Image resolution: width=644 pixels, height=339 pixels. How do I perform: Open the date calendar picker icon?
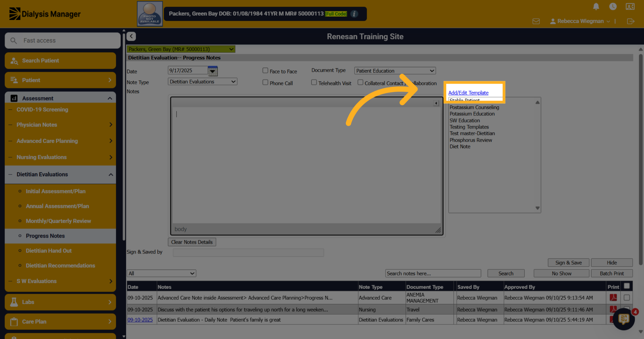coord(213,71)
